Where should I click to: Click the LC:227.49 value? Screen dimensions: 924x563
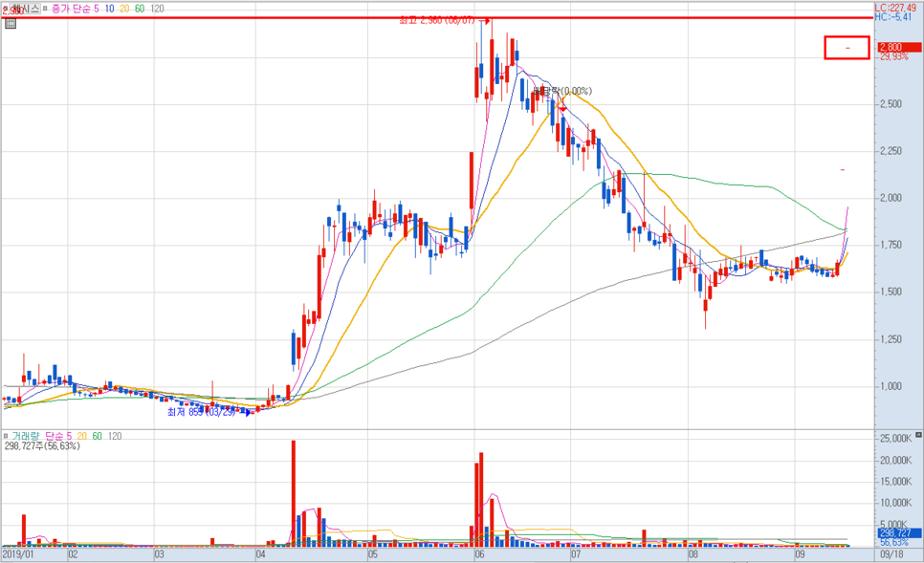tap(895, 8)
